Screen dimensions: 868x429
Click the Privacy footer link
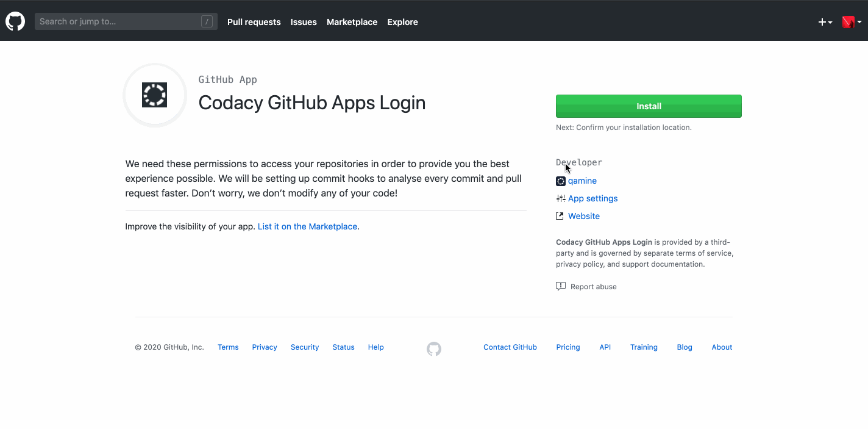click(264, 347)
